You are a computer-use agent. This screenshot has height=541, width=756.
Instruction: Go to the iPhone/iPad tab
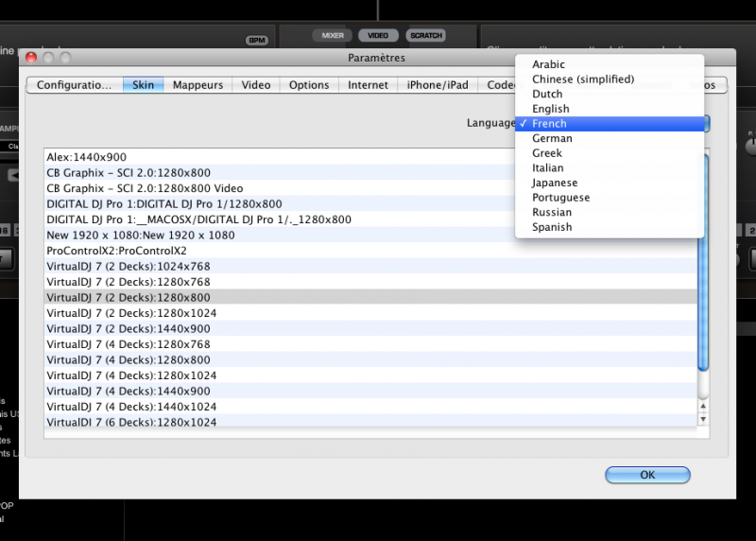point(437,85)
